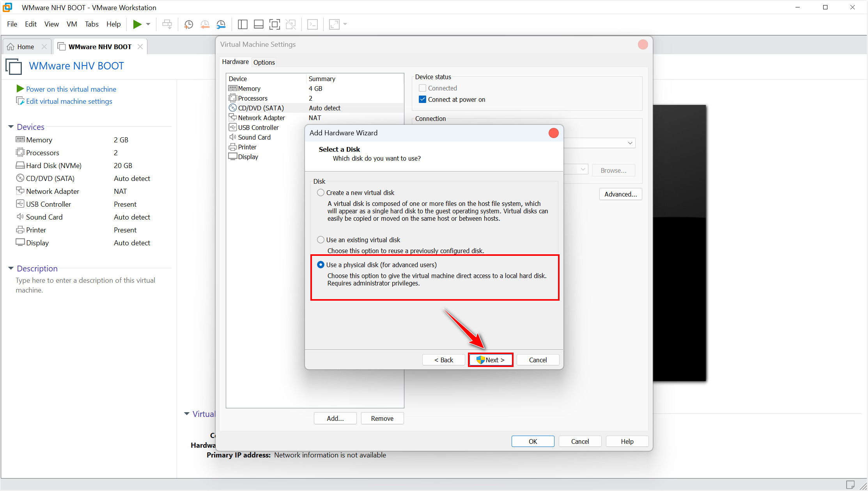Select Use an existing virtual disk
Viewport: 868px width, 491px height.
(321, 240)
